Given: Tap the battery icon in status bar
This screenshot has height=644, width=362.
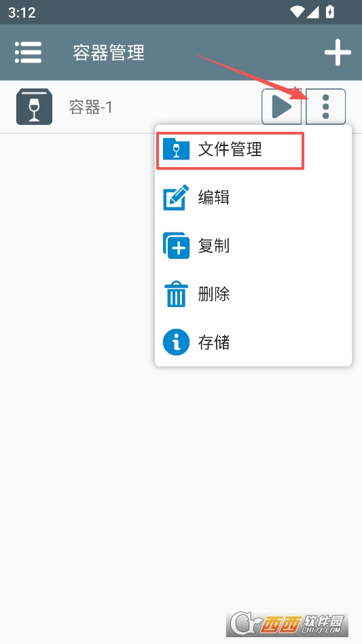Looking at the screenshot, I should click(330, 12).
